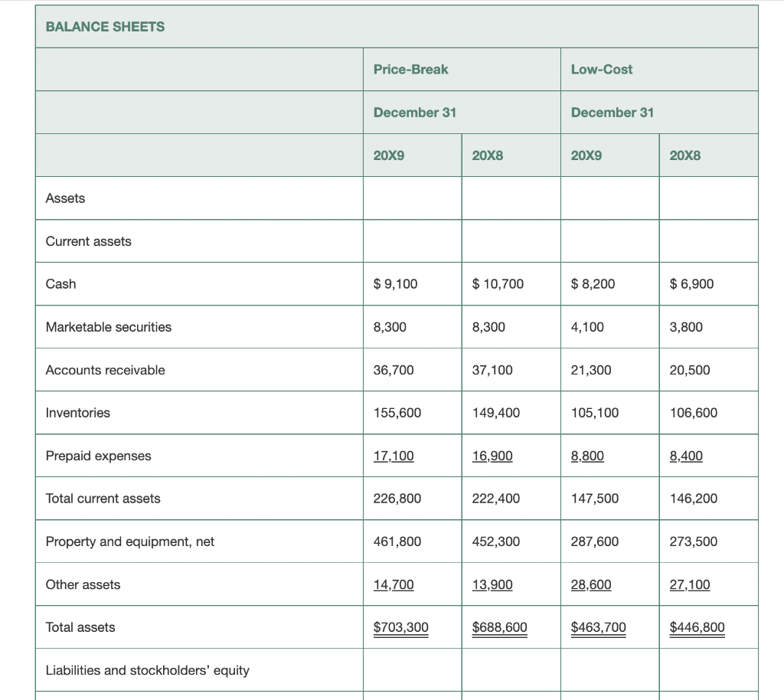Select the underlined Other assets value 28,600
Screen dimensions: 784x700
pyautogui.click(x=590, y=584)
